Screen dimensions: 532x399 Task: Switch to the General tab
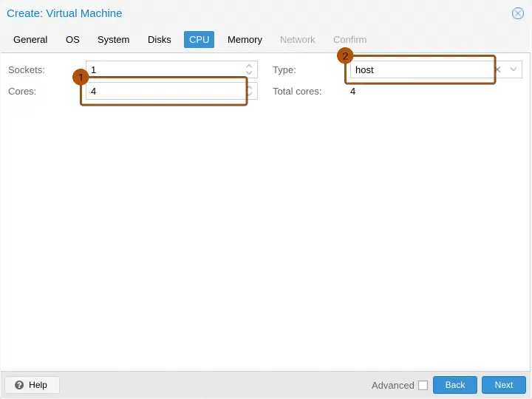pyautogui.click(x=30, y=40)
